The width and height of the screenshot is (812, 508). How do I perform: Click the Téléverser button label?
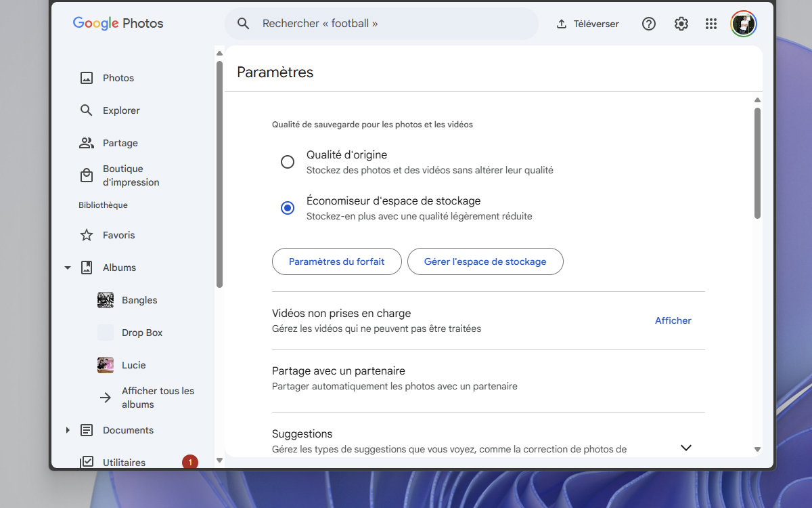[x=596, y=24]
